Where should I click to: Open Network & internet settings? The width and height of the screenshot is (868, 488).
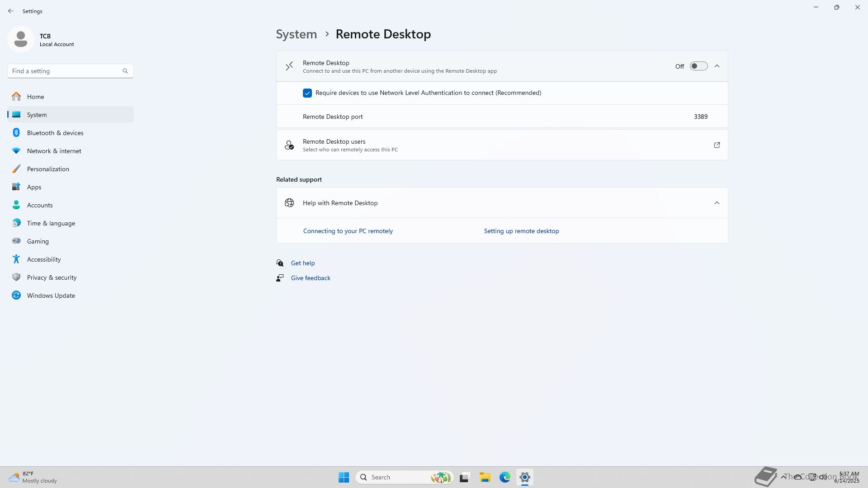pyautogui.click(x=54, y=151)
